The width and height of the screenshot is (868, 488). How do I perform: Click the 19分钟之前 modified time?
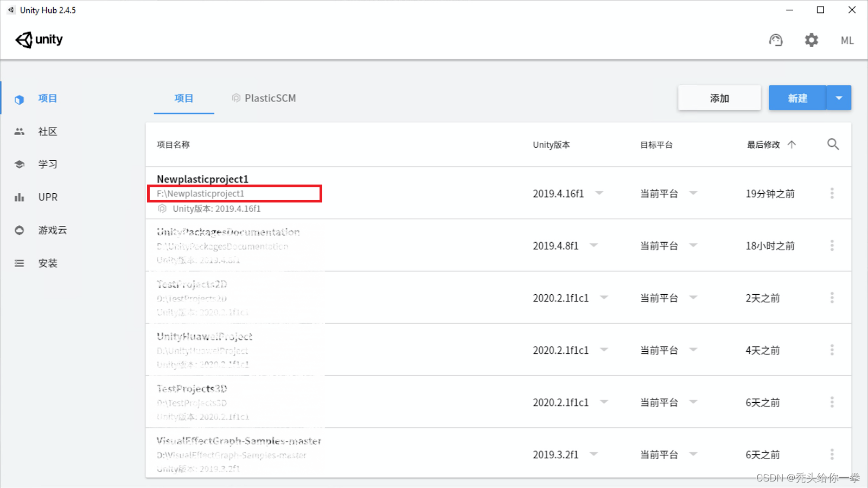click(x=770, y=194)
